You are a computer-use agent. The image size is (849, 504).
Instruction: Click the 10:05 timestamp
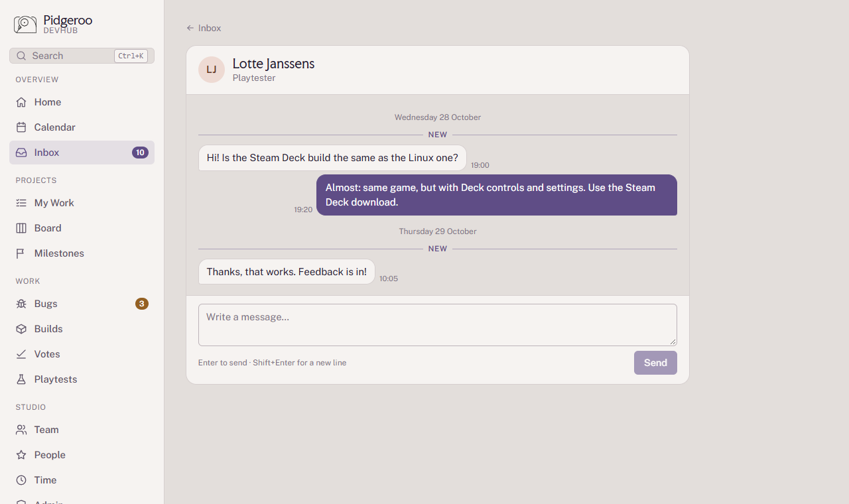coord(389,279)
